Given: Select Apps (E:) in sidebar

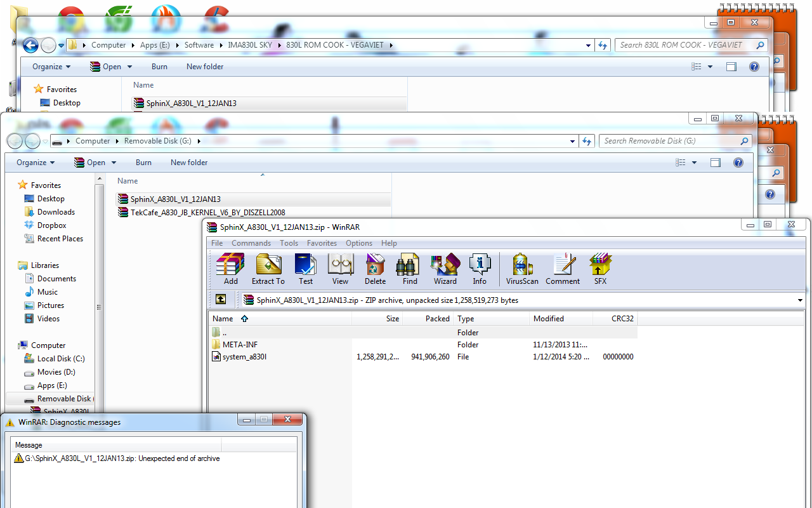Looking at the screenshot, I should click(x=52, y=385).
